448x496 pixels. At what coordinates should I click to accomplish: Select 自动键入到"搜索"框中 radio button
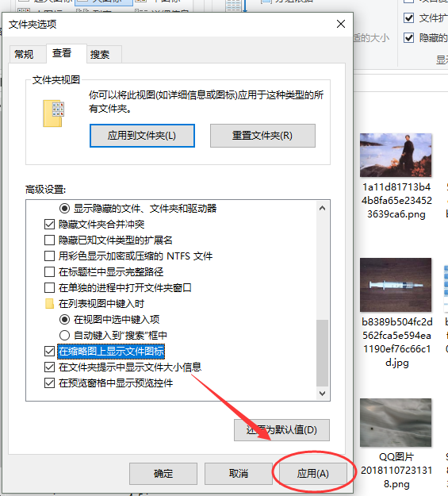point(64,336)
